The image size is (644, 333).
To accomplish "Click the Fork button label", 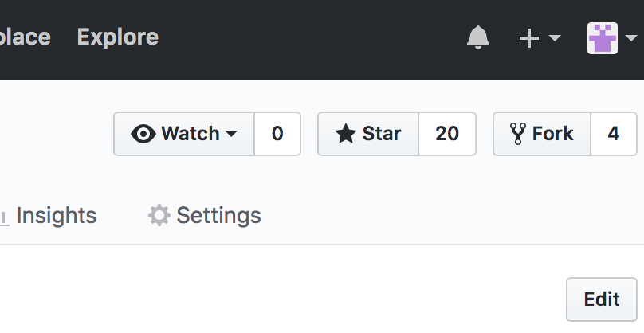I will click(x=553, y=134).
